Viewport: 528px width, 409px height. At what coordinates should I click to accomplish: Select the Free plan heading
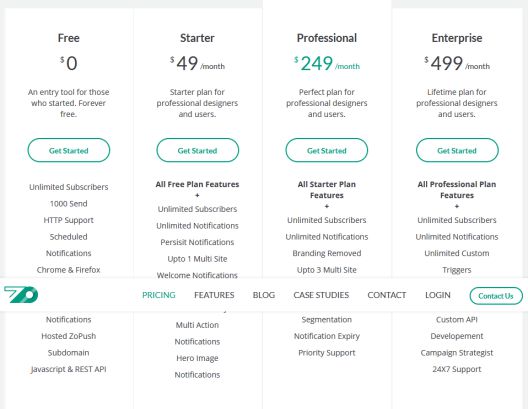(69, 38)
